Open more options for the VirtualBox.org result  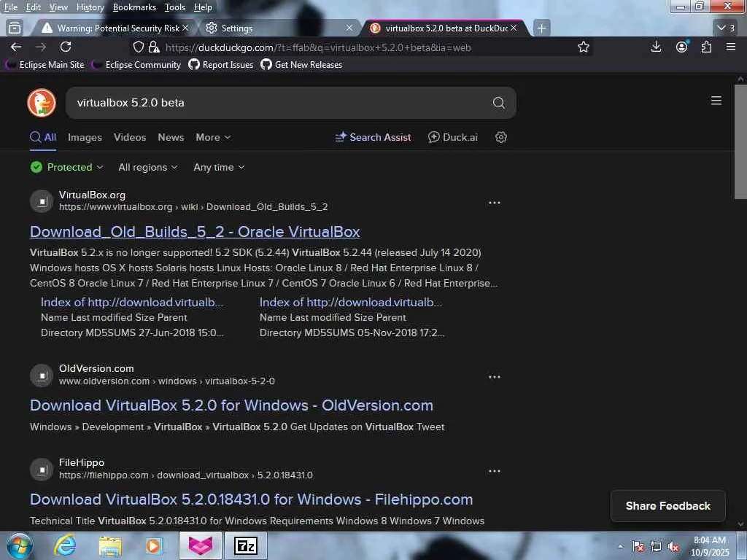pyautogui.click(x=495, y=203)
